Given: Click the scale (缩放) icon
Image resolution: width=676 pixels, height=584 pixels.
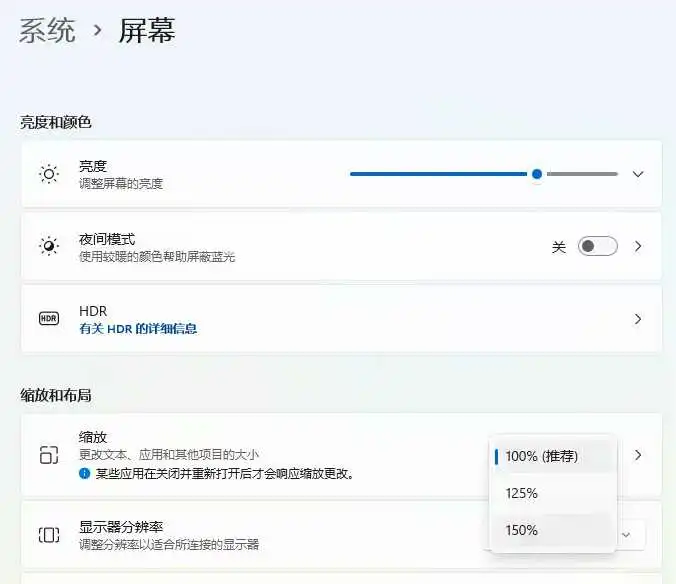Looking at the screenshot, I should pos(49,455).
